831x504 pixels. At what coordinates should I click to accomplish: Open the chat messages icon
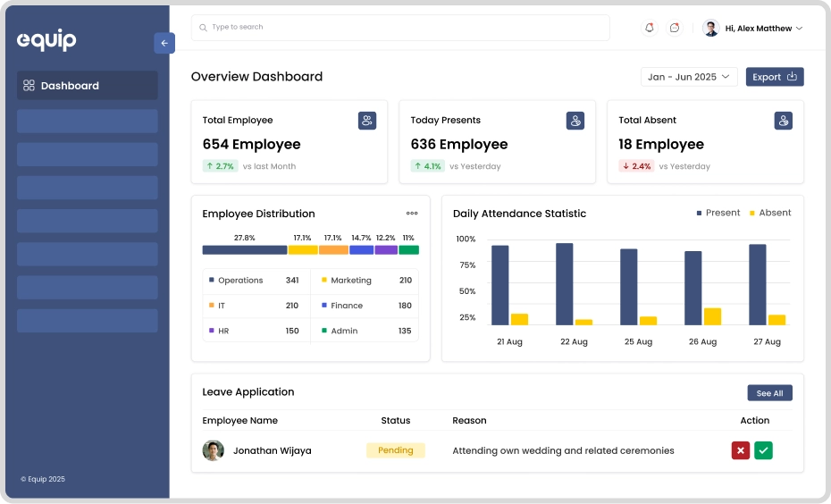tap(675, 28)
